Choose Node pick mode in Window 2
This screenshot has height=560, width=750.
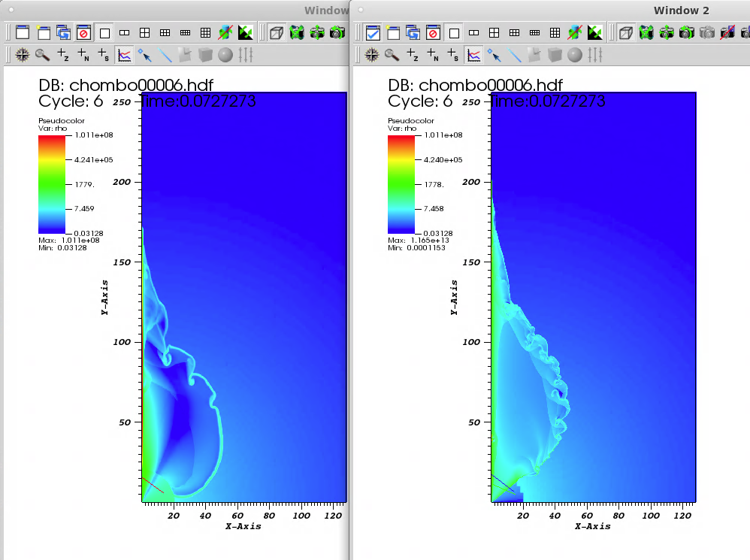(x=432, y=55)
